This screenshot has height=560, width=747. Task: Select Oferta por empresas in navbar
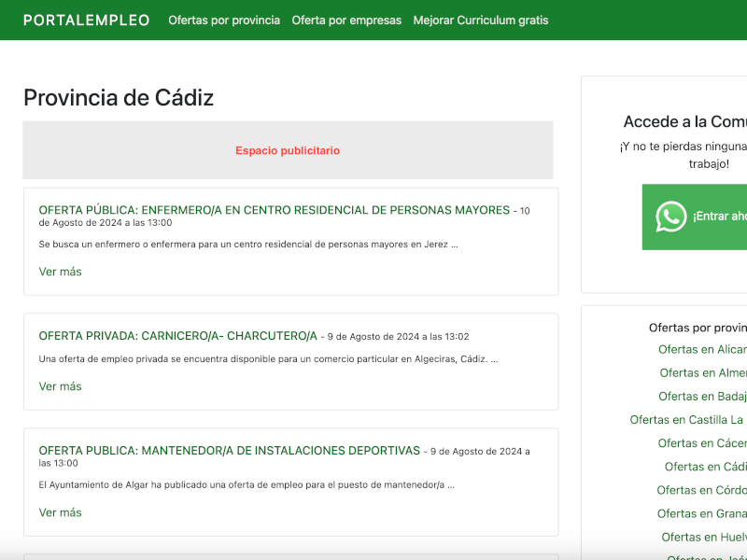point(346,21)
